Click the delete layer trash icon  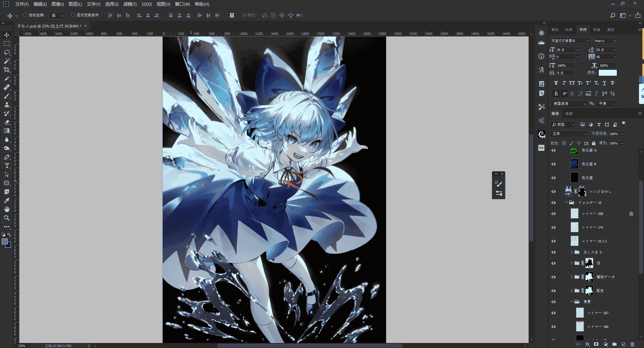coord(632,344)
